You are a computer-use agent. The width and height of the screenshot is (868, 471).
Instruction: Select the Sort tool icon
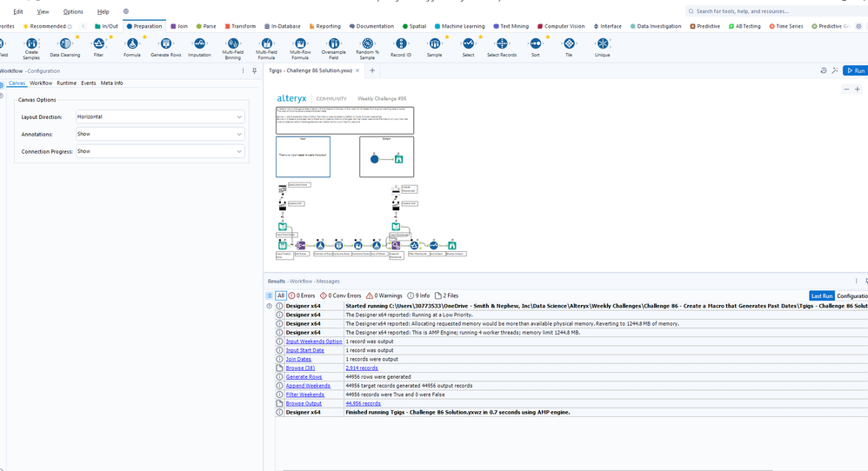coord(536,44)
